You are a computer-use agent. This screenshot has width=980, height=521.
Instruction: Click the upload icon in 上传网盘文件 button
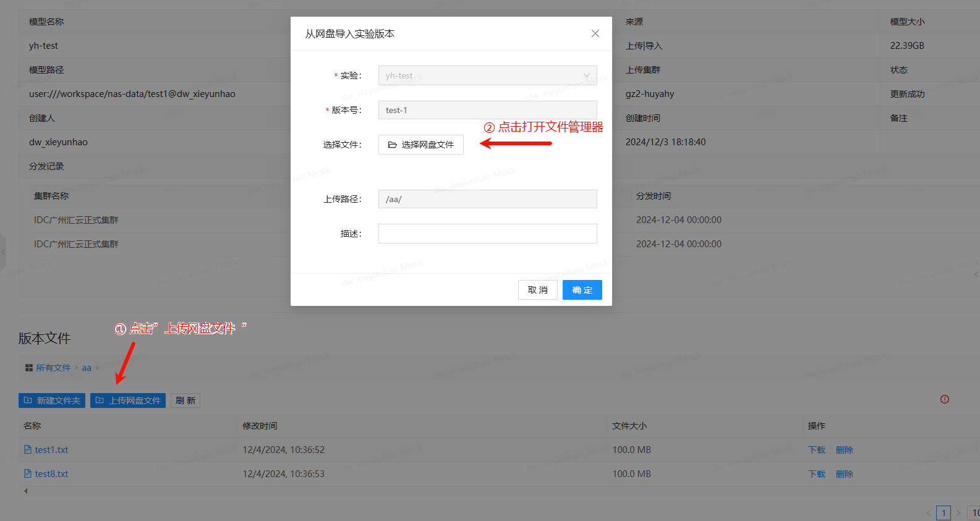pyautogui.click(x=100, y=400)
